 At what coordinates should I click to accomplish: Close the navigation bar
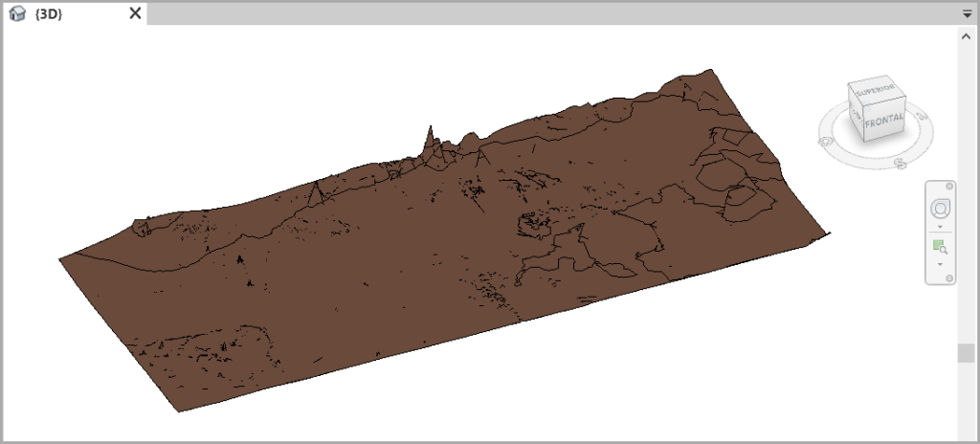point(948,186)
